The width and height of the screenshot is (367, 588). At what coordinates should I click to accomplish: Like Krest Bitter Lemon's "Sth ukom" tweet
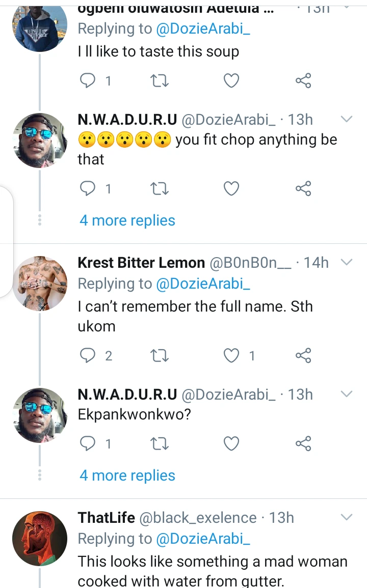click(232, 355)
